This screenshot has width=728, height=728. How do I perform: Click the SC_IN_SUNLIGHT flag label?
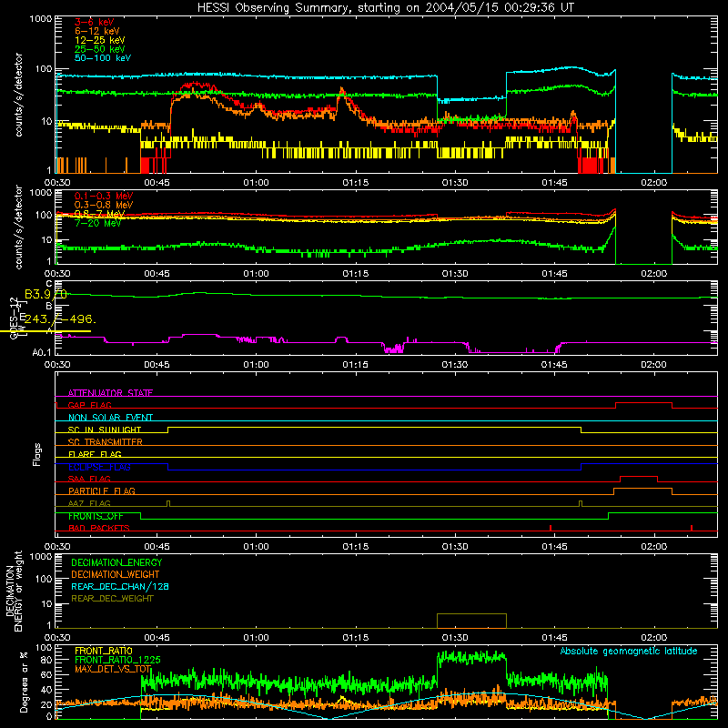[x=105, y=430]
